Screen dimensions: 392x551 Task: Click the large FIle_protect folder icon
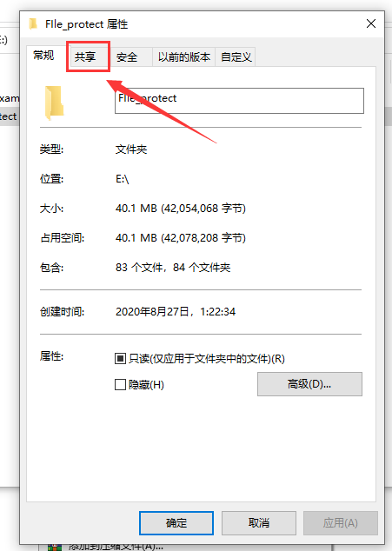pyautogui.click(x=54, y=103)
